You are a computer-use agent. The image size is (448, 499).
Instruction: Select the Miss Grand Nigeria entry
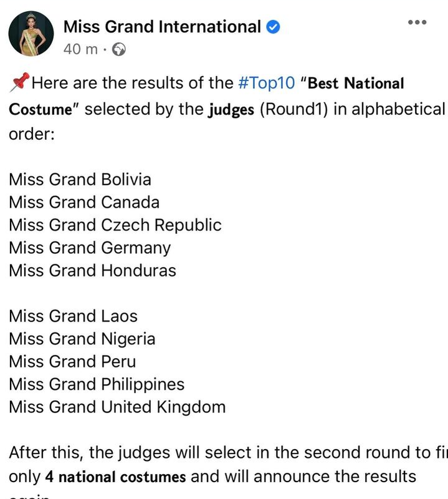tap(82, 339)
